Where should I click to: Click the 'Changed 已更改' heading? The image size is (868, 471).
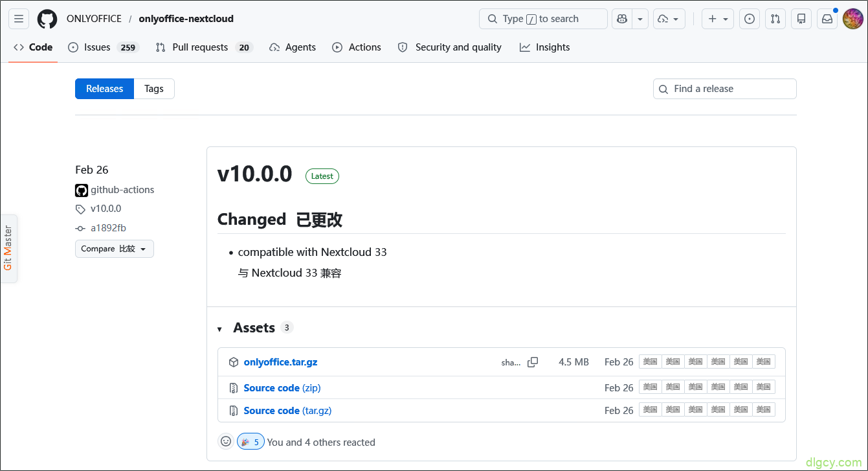point(280,220)
